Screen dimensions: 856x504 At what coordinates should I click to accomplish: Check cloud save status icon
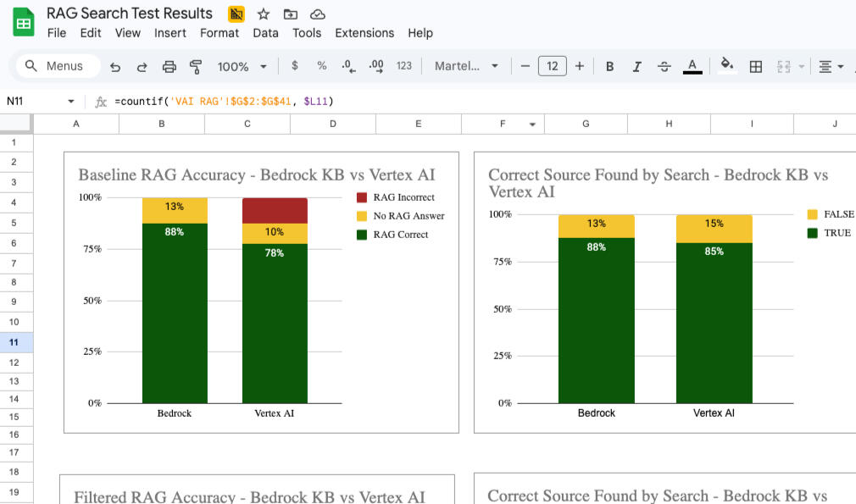318,14
